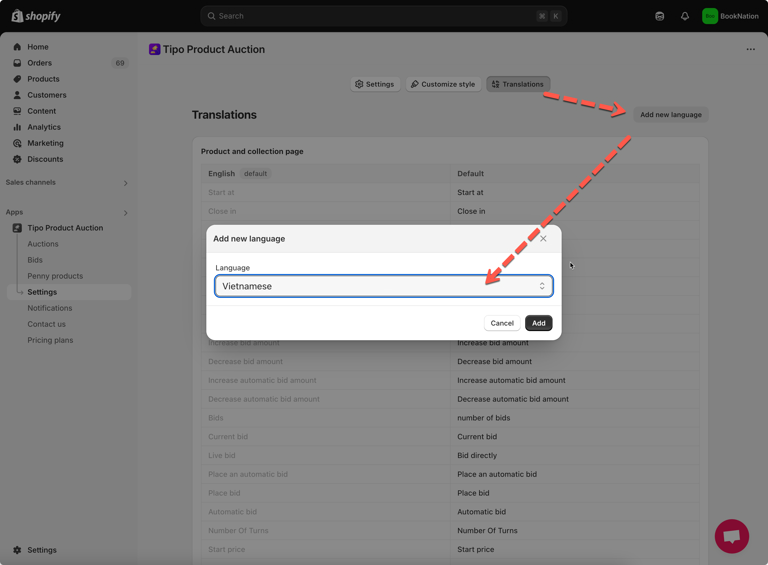Open Orders in the sidebar
This screenshot has width=768, height=565.
point(40,63)
